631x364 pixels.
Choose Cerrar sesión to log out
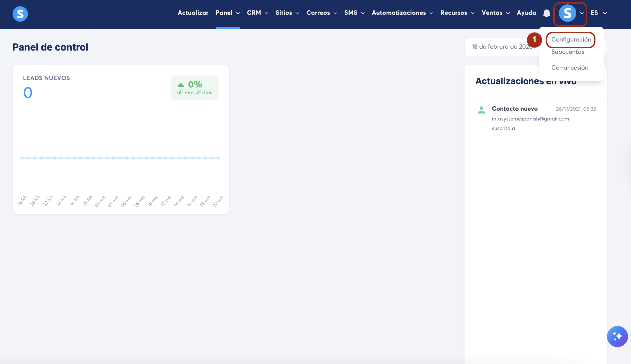click(x=569, y=68)
